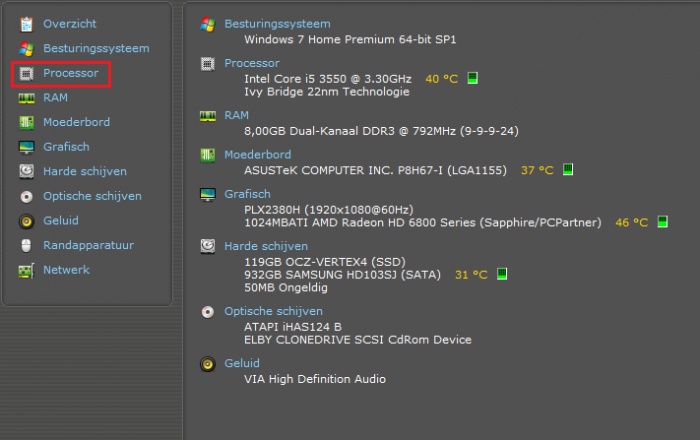Image resolution: width=700 pixels, height=440 pixels.
Task: Click the optical disc icon in sidebar
Action: pos(26,196)
